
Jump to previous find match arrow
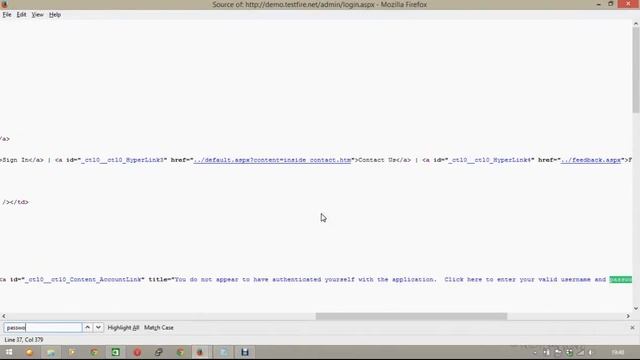pyautogui.click(x=87, y=327)
